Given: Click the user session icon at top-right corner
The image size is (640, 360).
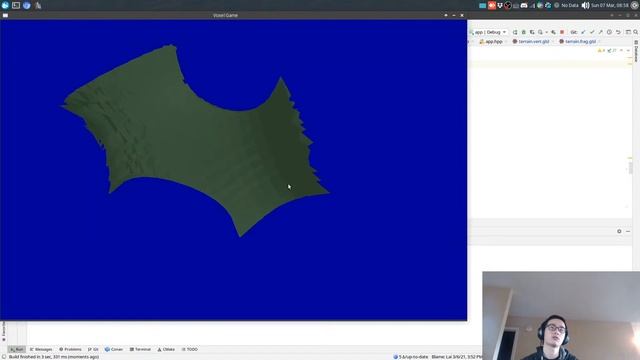Looking at the screenshot, I should (635, 5).
